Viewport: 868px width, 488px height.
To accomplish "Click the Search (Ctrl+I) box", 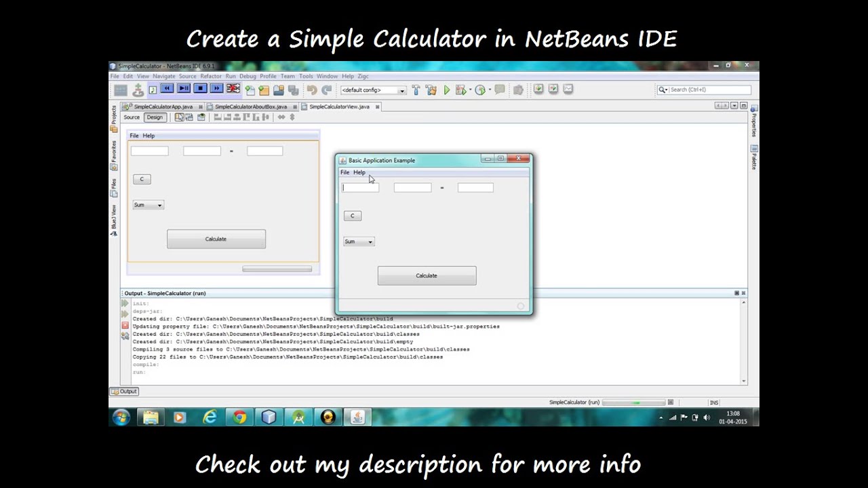I will 704,89.
